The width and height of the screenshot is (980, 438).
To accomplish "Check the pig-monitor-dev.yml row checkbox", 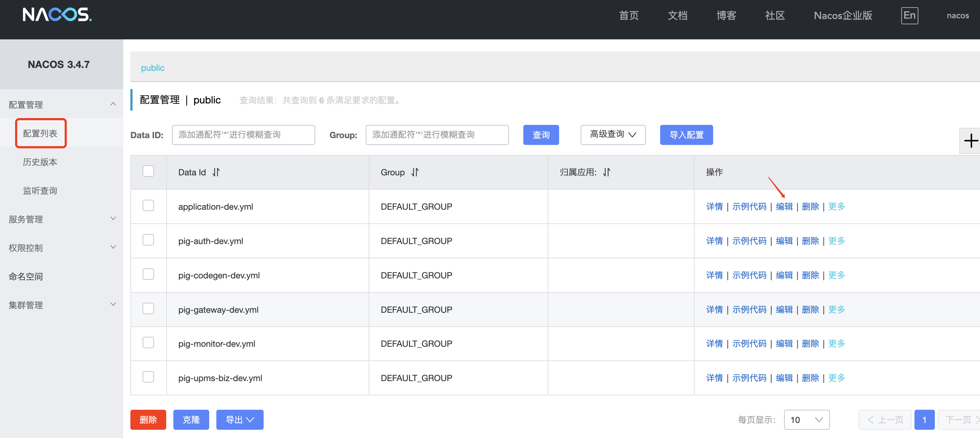I will click(x=148, y=342).
